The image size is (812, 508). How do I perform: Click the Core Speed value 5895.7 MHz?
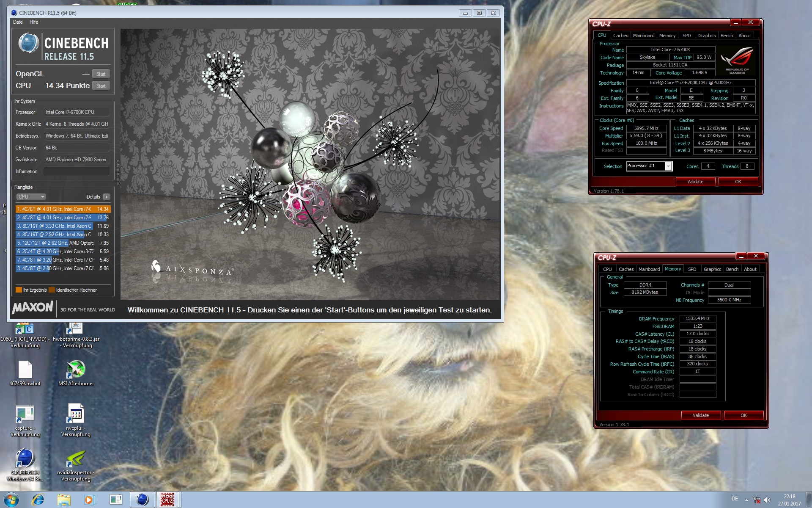(x=646, y=128)
